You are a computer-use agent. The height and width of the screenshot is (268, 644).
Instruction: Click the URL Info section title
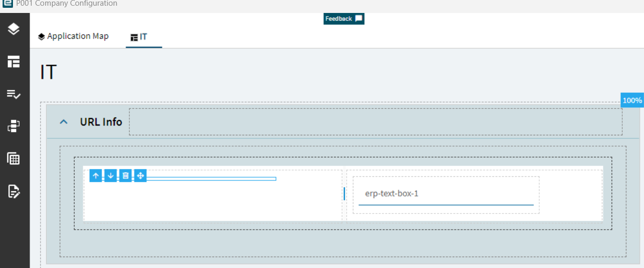coord(101,122)
